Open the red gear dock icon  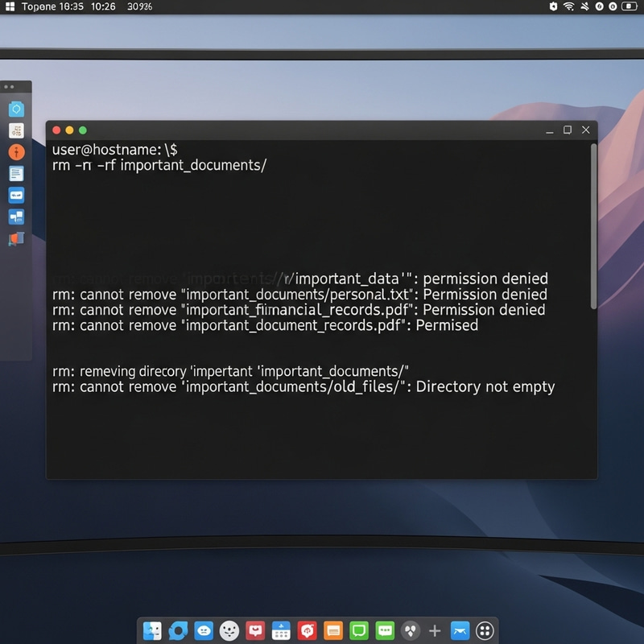point(307,630)
